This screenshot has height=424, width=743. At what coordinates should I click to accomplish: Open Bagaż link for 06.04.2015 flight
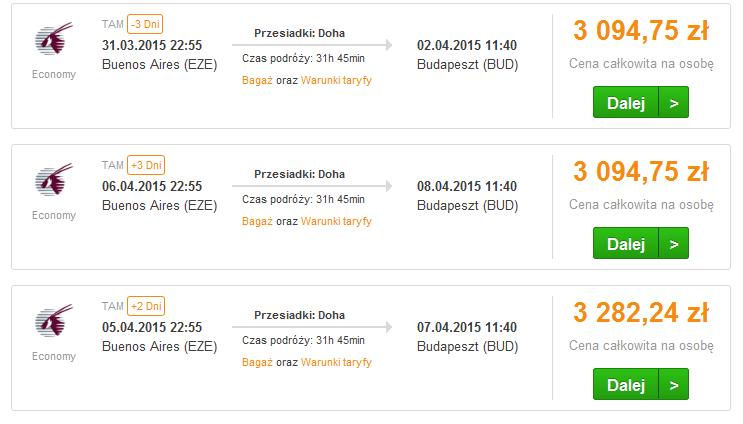point(257,221)
